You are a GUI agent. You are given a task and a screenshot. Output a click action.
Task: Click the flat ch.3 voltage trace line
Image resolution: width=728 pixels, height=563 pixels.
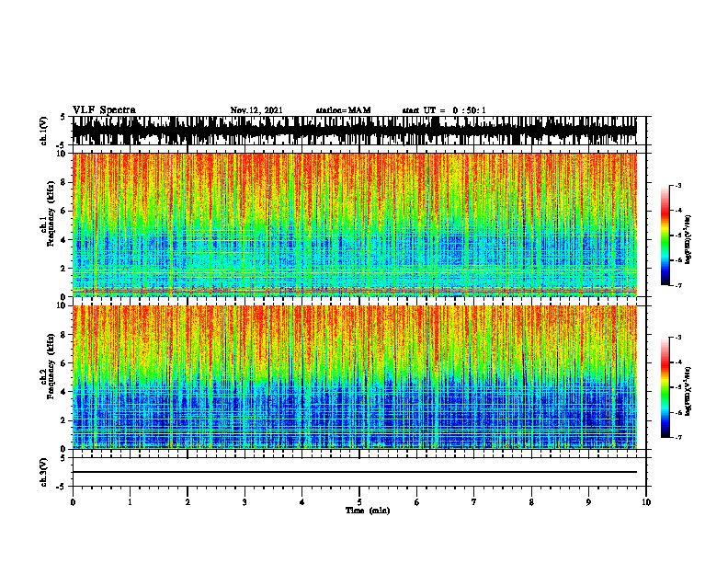355,472
